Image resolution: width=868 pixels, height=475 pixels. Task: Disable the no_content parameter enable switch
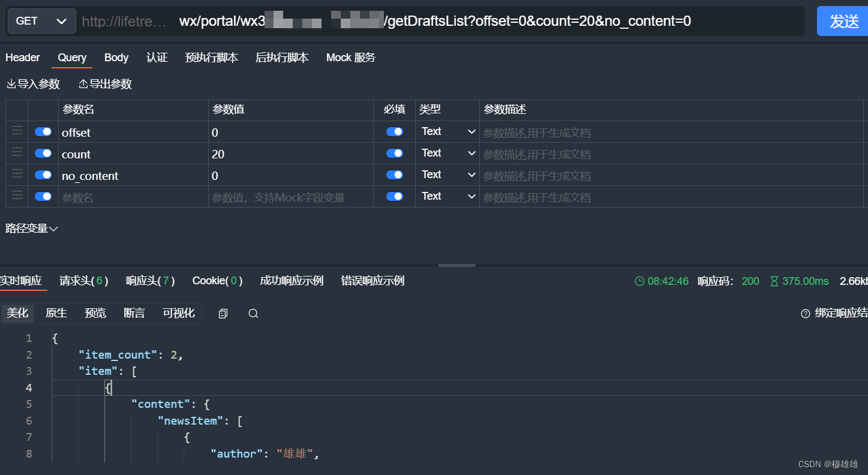click(43, 175)
